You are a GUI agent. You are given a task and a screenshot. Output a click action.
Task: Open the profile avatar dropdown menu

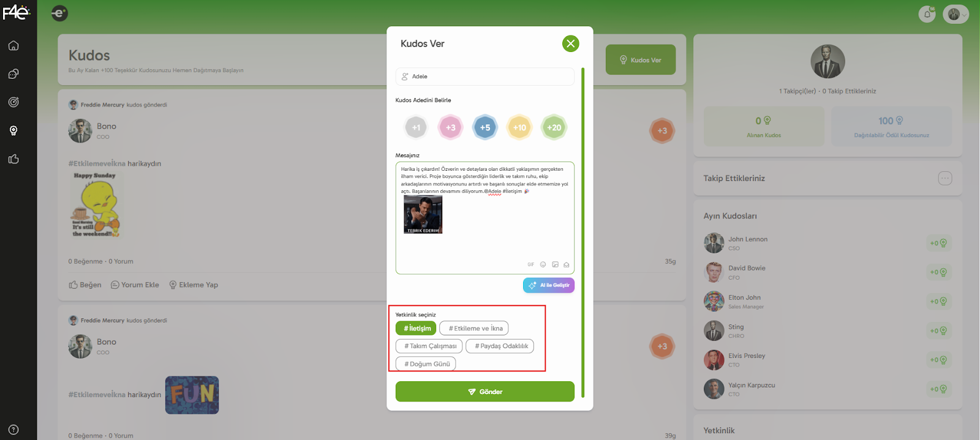(956, 14)
